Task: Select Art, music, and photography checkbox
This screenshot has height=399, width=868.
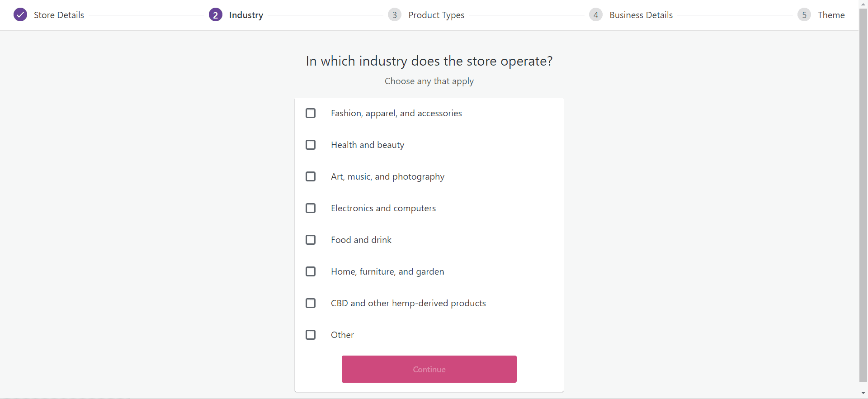Action: [x=311, y=176]
